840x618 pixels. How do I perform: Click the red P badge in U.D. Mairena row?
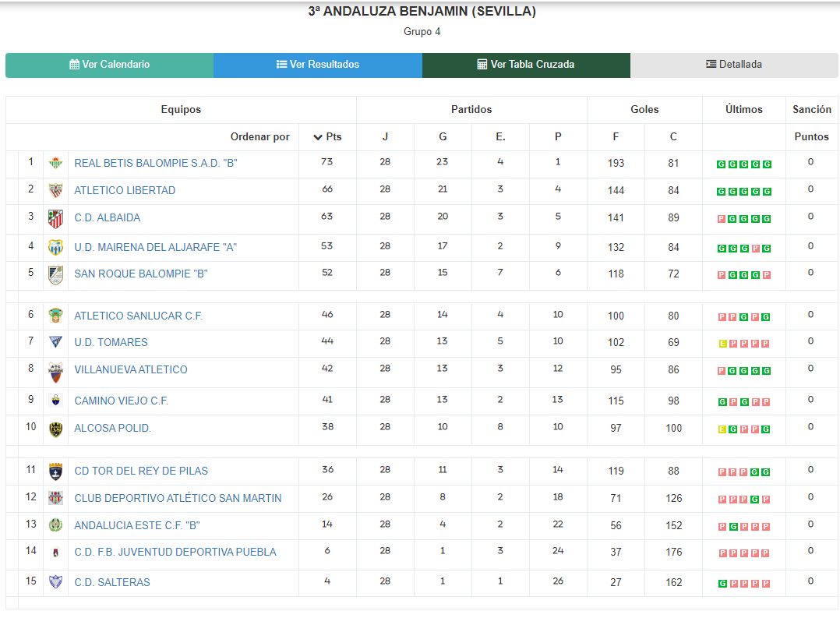(x=755, y=248)
